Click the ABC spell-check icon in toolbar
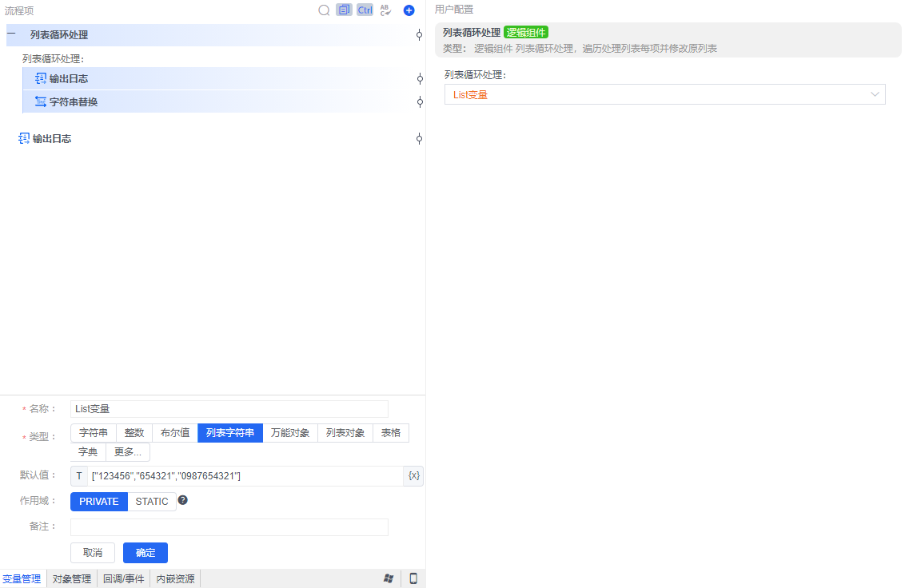 (x=385, y=10)
